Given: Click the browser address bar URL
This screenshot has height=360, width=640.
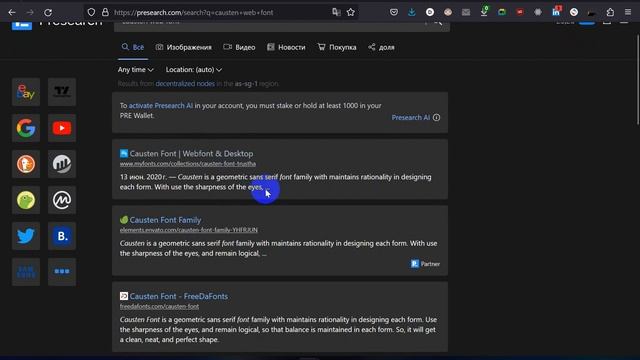Looking at the screenshot, I should pyautogui.click(x=193, y=13).
